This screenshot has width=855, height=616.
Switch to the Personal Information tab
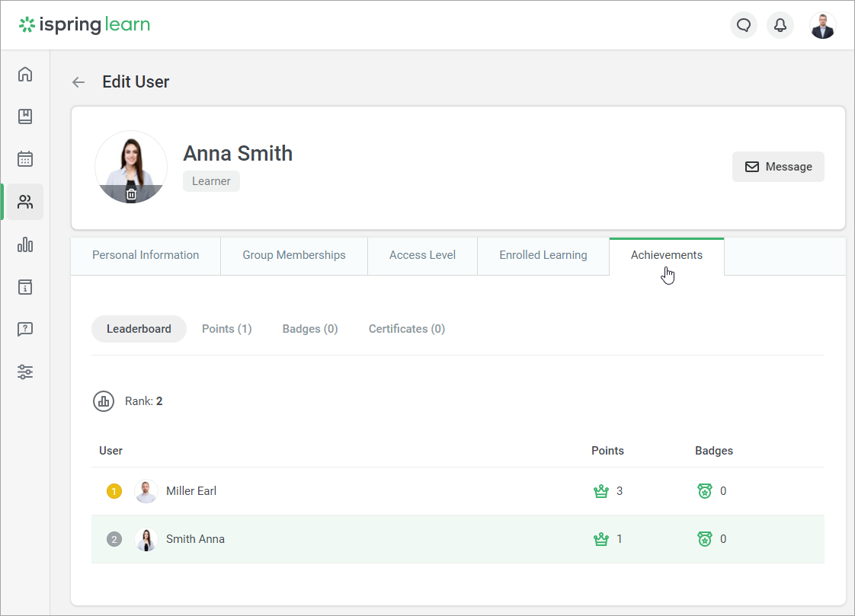pyautogui.click(x=146, y=255)
